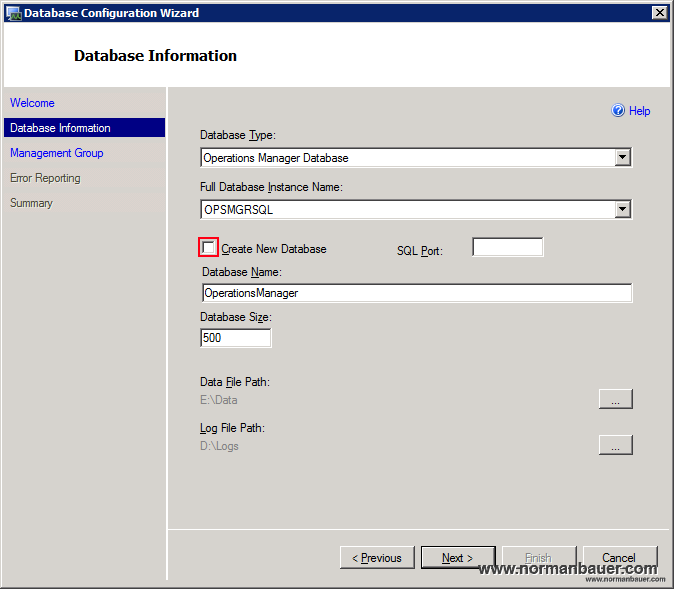
Task: Close the wizard window with X
Action: [659, 13]
